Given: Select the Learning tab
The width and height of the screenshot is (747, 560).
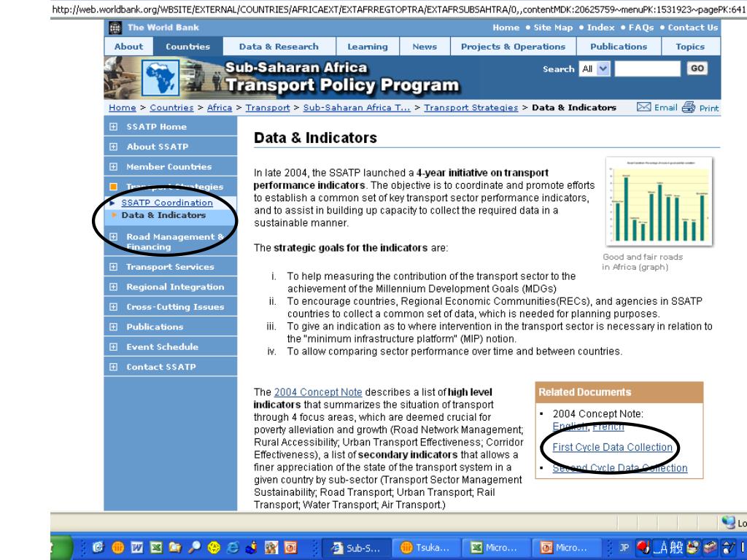Looking at the screenshot, I should (368, 47).
